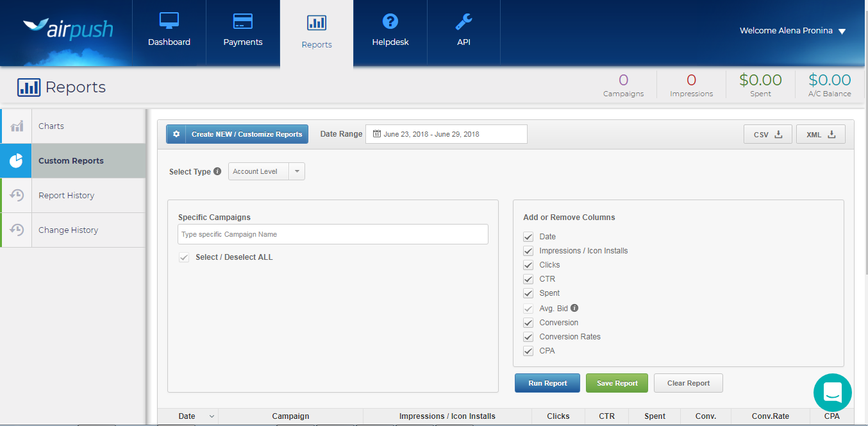Image resolution: width=868 pixels, height=426 pixels.
Task: Click Create NEW / Customize Reports button
Action: coord(237,134)
